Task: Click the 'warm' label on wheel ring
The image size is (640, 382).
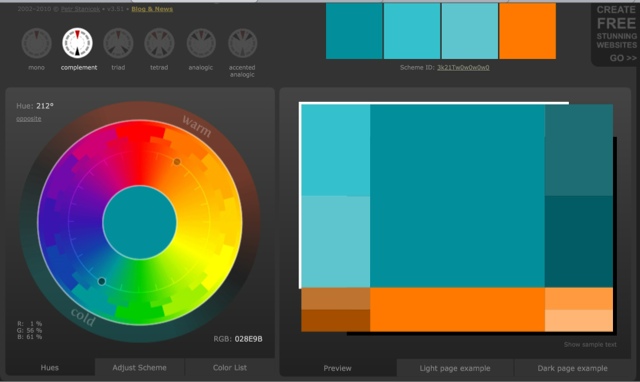Action: click(197, 126)
